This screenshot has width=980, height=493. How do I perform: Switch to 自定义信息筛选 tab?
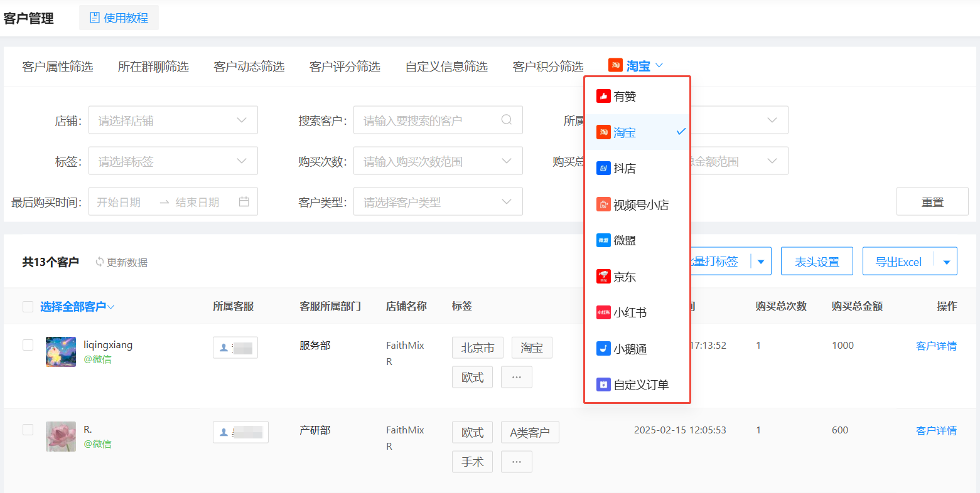(446, 66)
